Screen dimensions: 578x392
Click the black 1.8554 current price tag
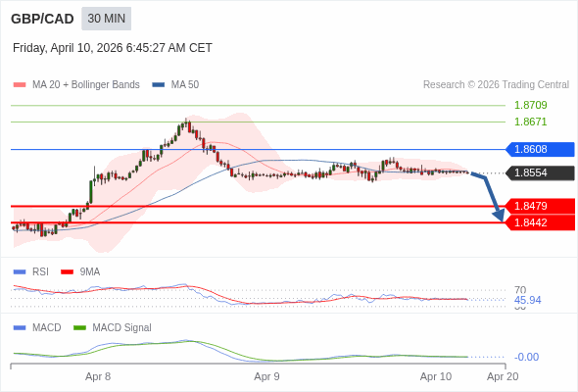(x=540, y=172)
